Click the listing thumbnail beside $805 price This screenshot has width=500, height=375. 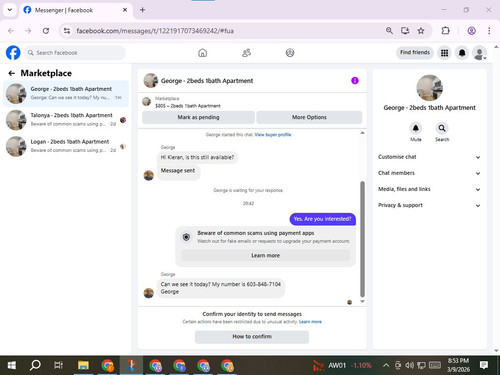(147, 102)
